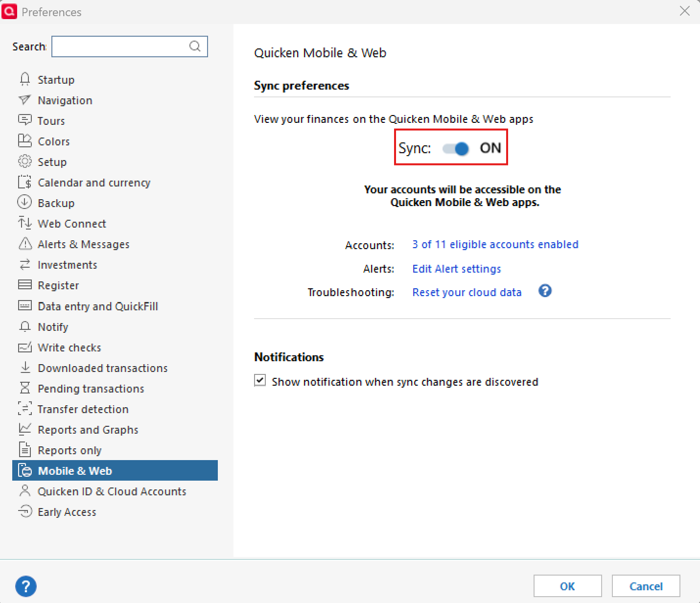Click the Tours speech bubble icon
700x603 pixels.
[x=24, y=120]
